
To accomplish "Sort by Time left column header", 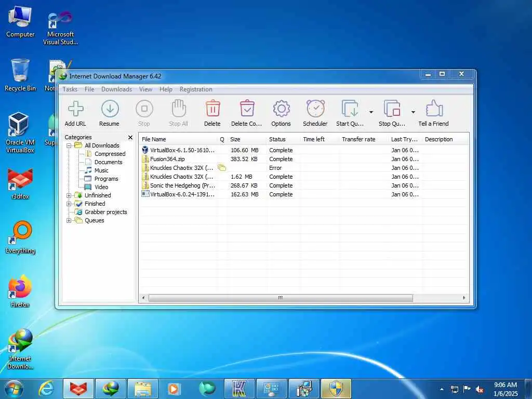I will click(x=320, y=139).
